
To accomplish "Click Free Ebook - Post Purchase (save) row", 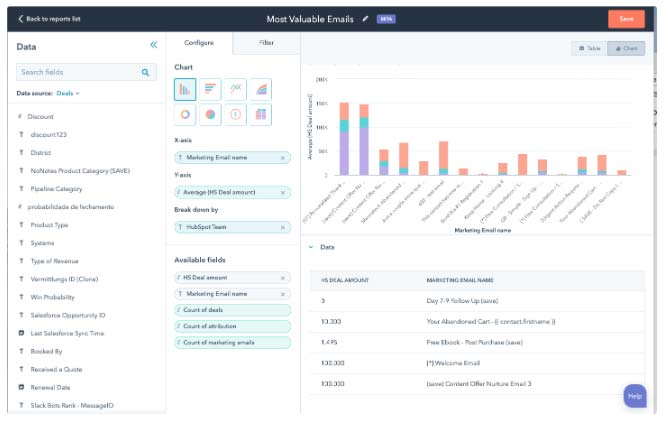I will pos(477,343).
